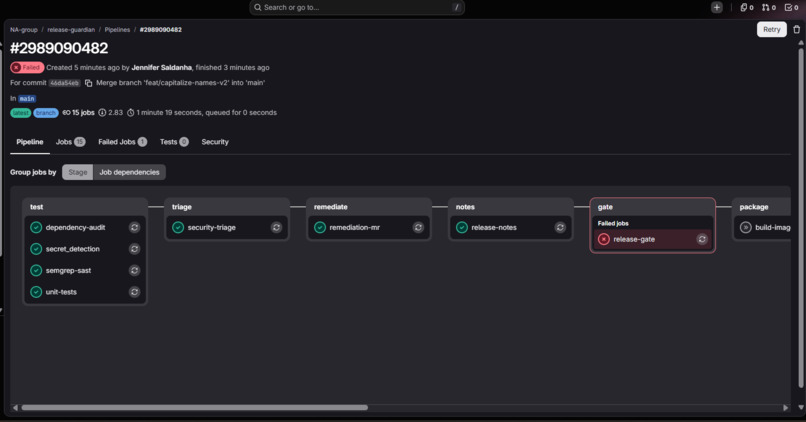Click the latest badge
The height and width of the screenshot is (422, 806).
point(21,113)
